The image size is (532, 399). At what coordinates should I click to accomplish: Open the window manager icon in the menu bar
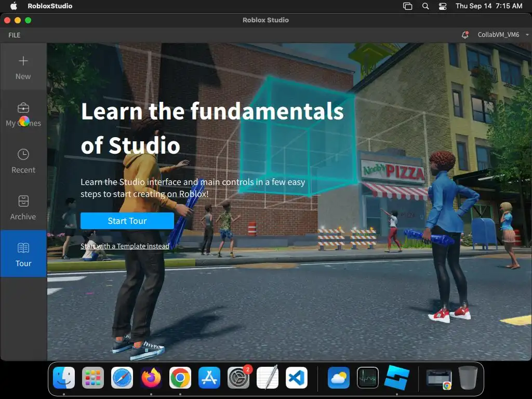click(x=407, y=6)
